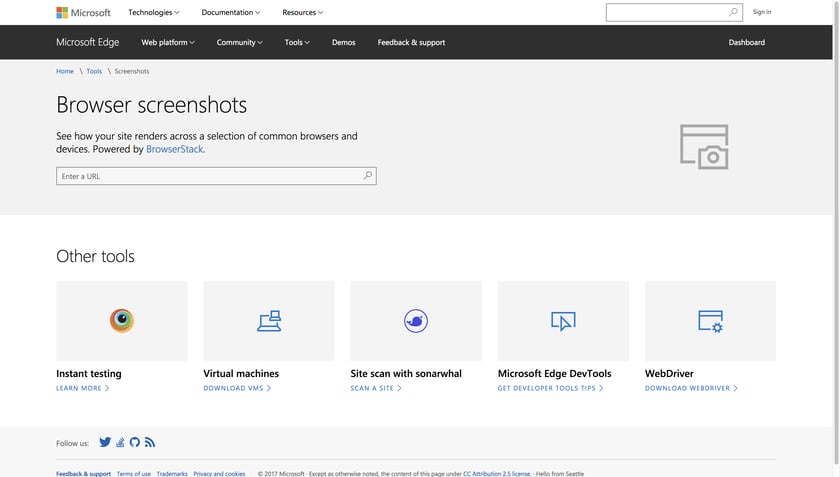Screen dimensions: 840x477
Task: Click Download VMs link
Action: (237, 388)
